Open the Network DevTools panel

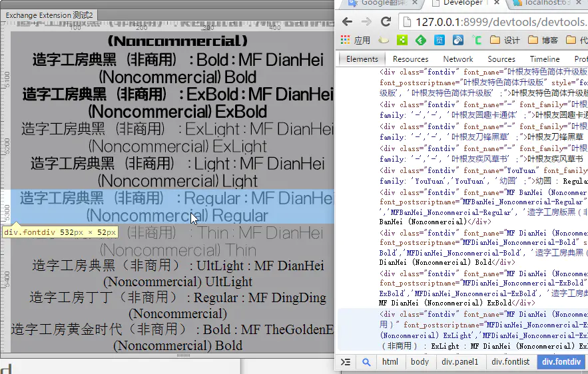coord(458,59)
